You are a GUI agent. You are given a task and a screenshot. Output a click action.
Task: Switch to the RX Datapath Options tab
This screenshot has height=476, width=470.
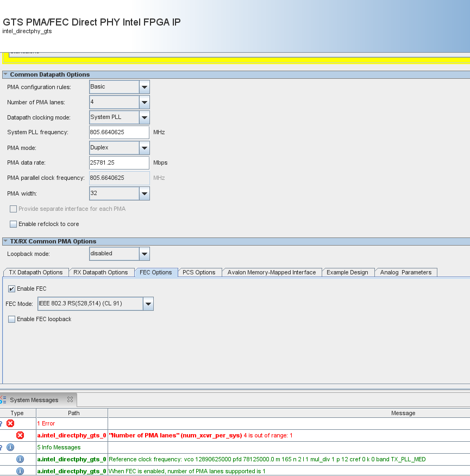(x=101, y=272)
